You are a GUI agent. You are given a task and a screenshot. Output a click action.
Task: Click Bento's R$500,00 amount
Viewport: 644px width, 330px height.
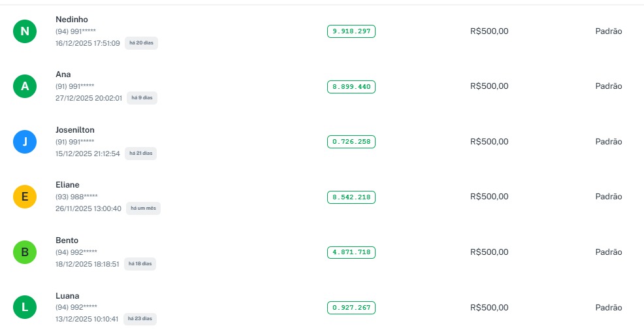tap(489, 252)
